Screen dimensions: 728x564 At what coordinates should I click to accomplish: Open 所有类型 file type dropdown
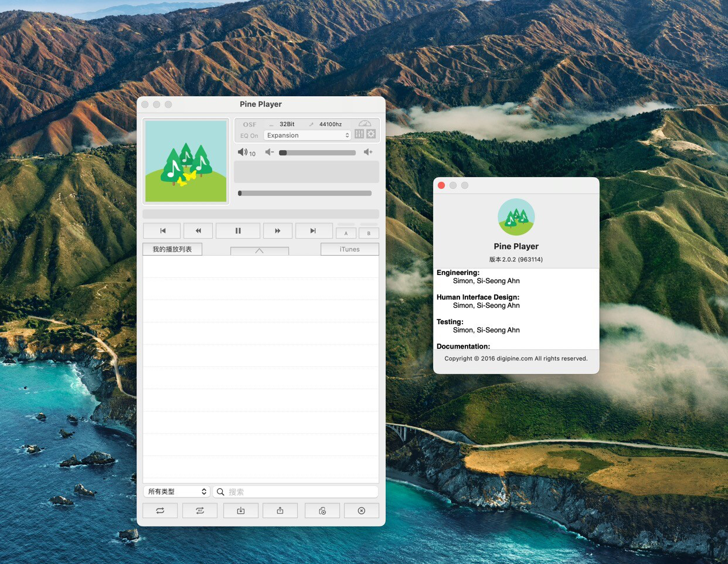click(177, 491)
